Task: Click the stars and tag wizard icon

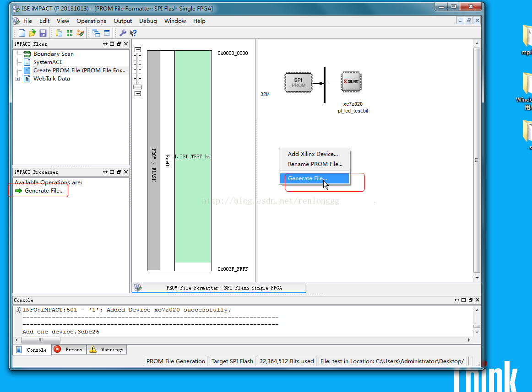Action: (x=80, y=33)
